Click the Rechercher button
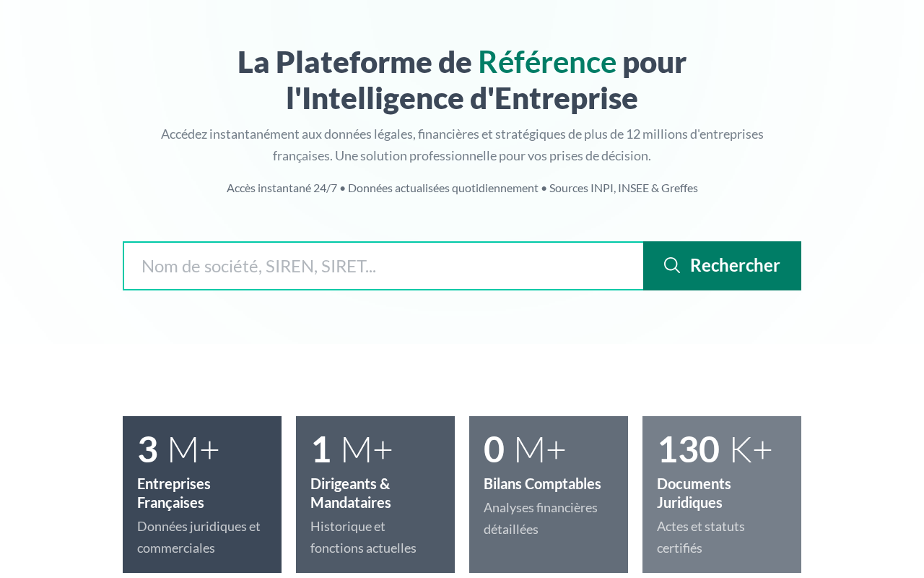924x578 pixels. coord(722,266)
